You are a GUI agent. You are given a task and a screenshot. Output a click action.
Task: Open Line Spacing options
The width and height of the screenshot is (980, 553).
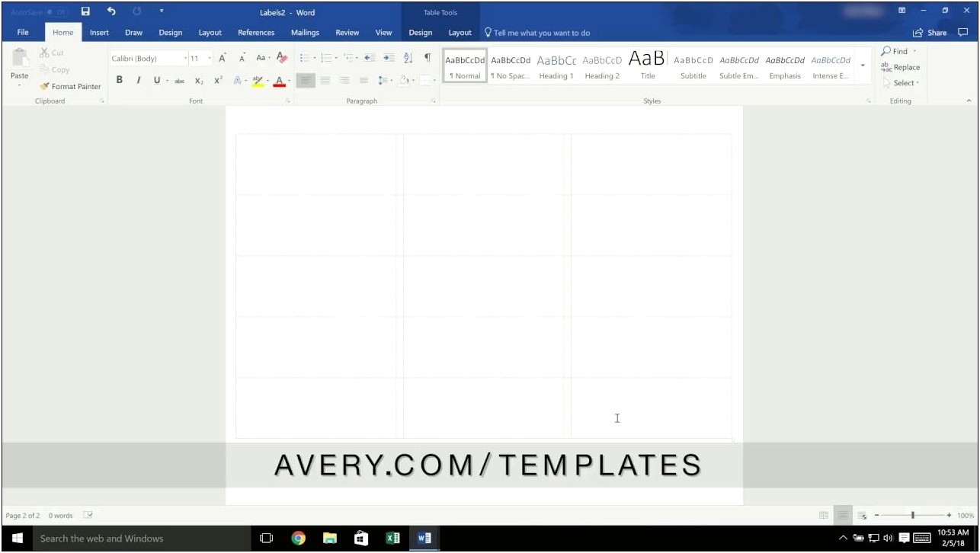pyautogui.click(x=385, y=80)
